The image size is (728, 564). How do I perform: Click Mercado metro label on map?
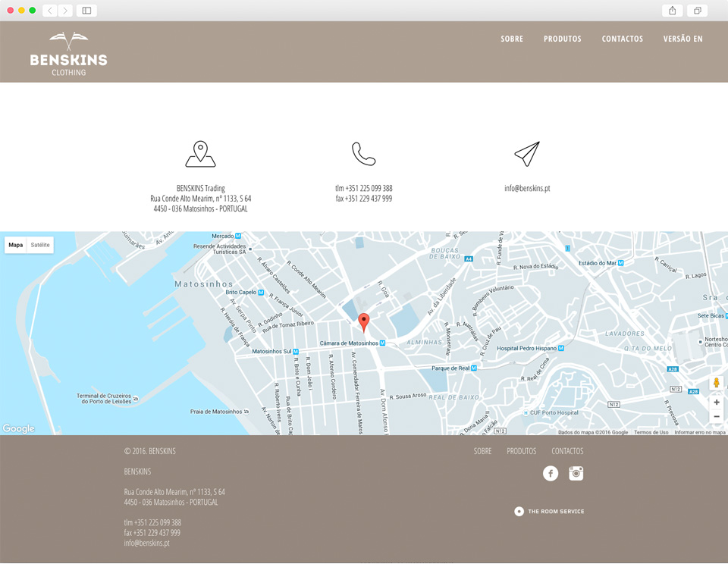226,237
